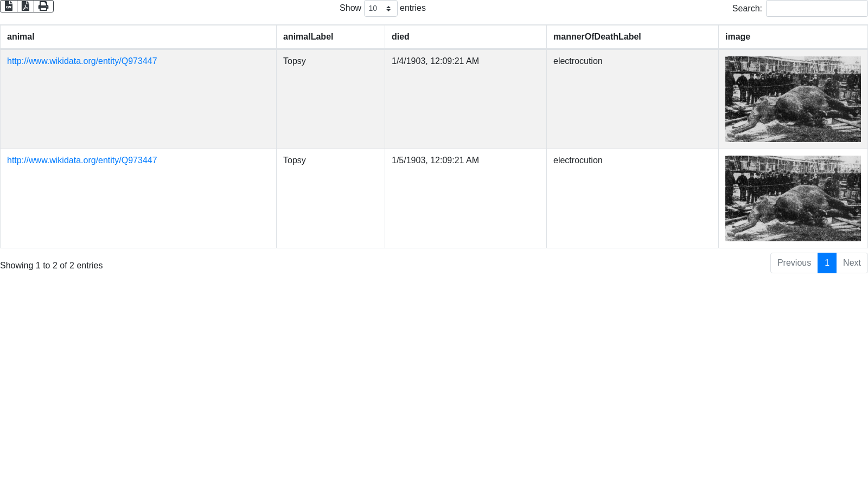Click the image column header
Viewport: 868px width, 488px height.
pos(738,37)
